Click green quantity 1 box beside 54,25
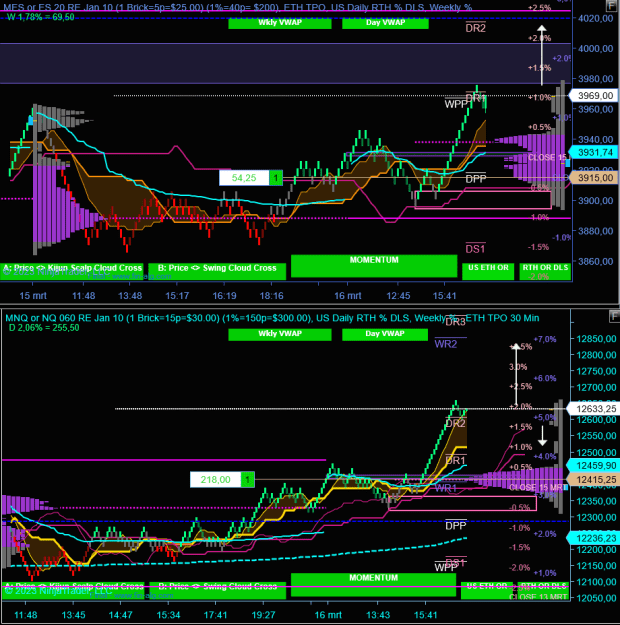The height and width of the screenshot is (625, 620). point(276,178)
